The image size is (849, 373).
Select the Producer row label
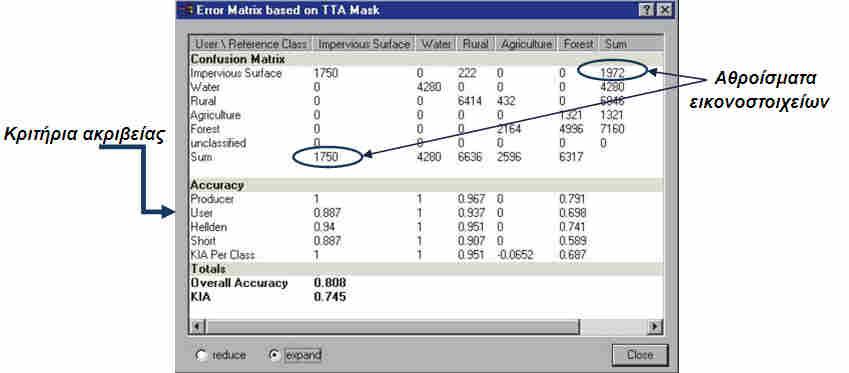[x=212, y=199]
